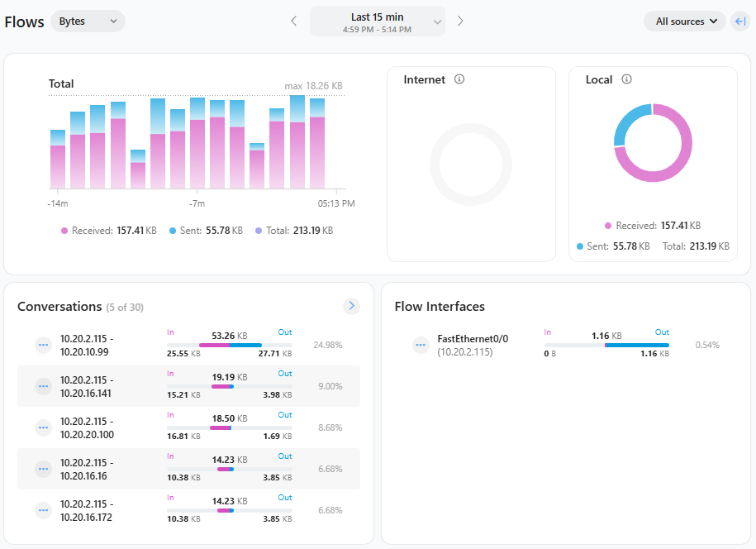Select conversation 10.20.2.115 - 10.20.20.100
Image resolution: width=756 pixels, height=549 pixels.
tap(87, 428)
